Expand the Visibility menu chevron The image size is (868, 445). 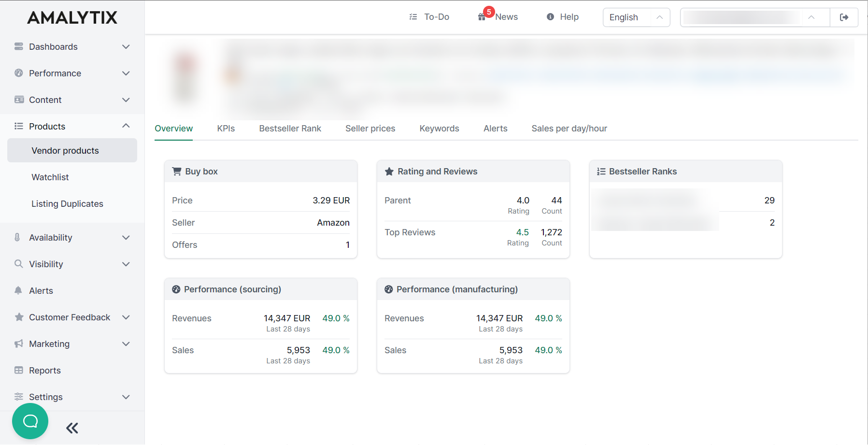click(126, 264)
